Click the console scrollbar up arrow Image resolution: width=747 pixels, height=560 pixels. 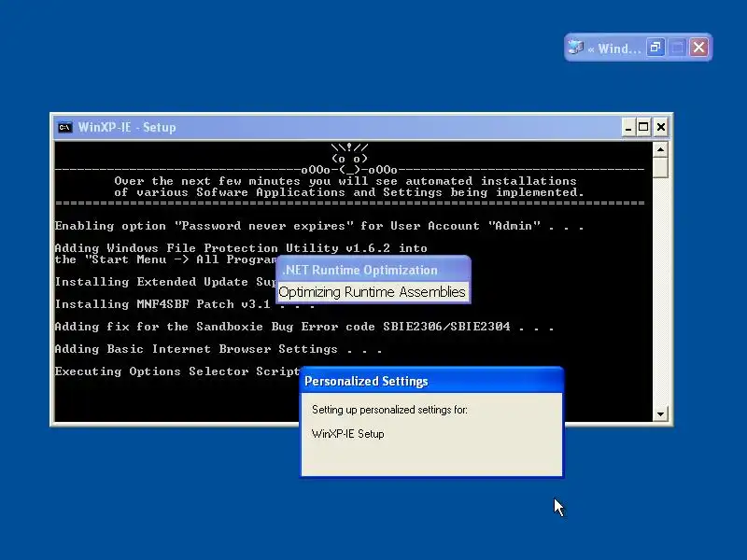(660, 150)
